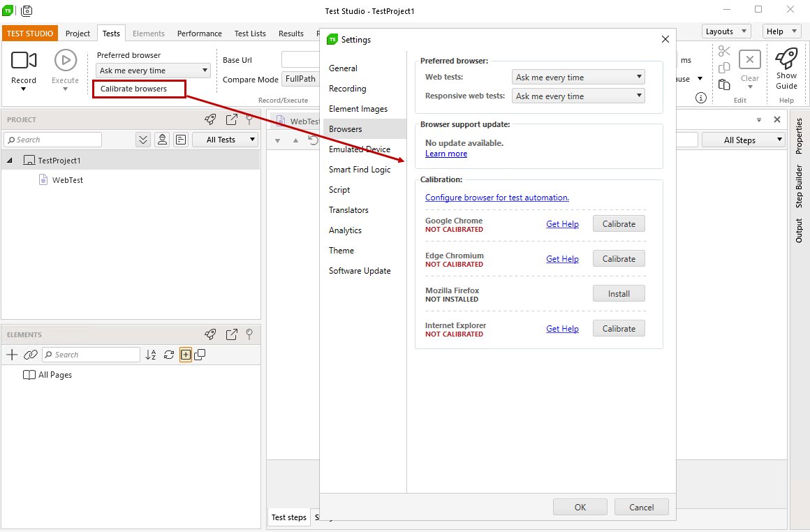Viewport: 810px width, 532px height.
Task: Switch to the Performance ribbon tab
Action: (x=200, y=33)
